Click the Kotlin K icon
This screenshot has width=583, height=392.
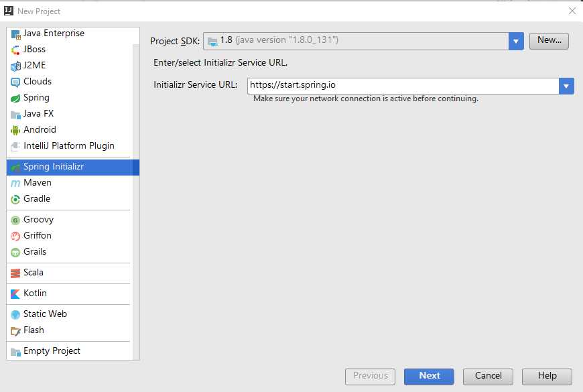click(x=15, y=293)
